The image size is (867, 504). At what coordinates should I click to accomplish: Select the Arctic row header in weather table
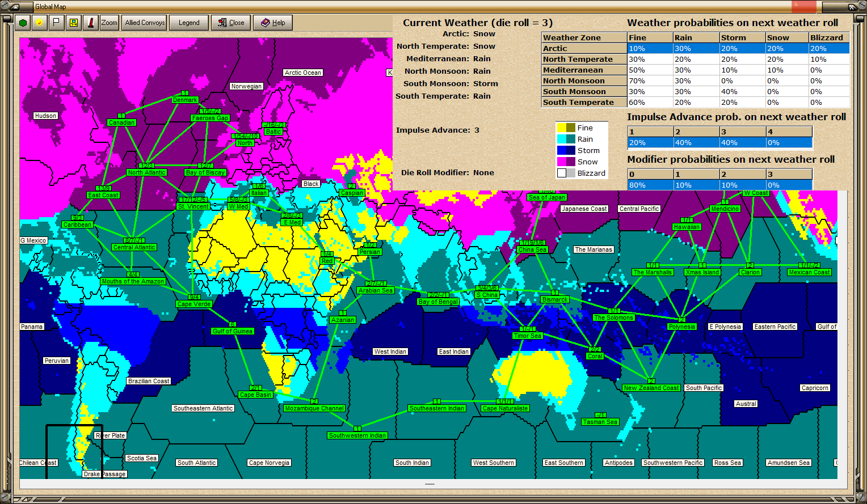pos(584,49)
